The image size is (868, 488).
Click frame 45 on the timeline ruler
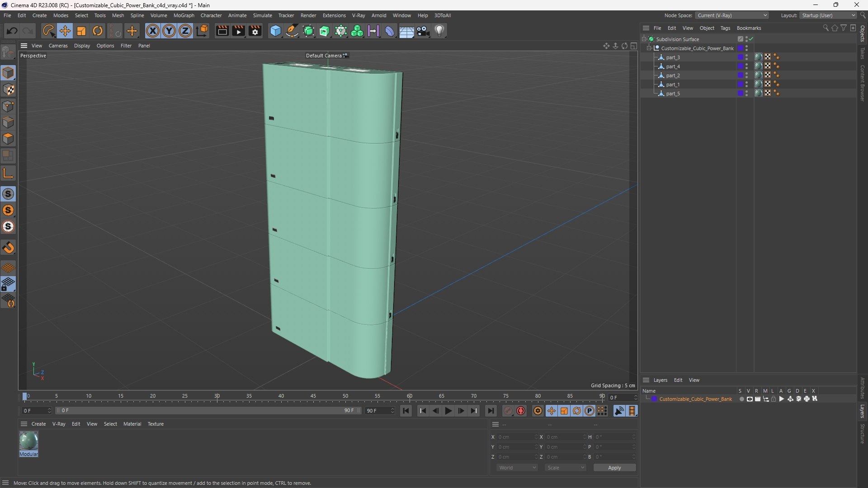[313, 396]
